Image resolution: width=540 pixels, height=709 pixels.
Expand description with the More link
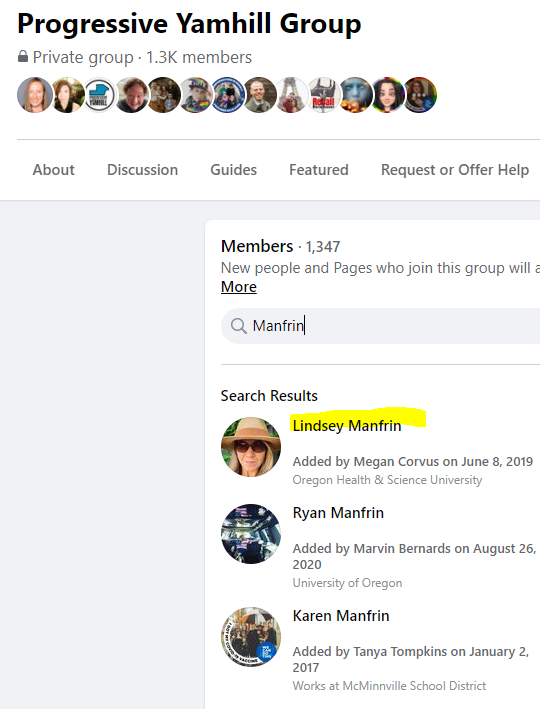239,287
